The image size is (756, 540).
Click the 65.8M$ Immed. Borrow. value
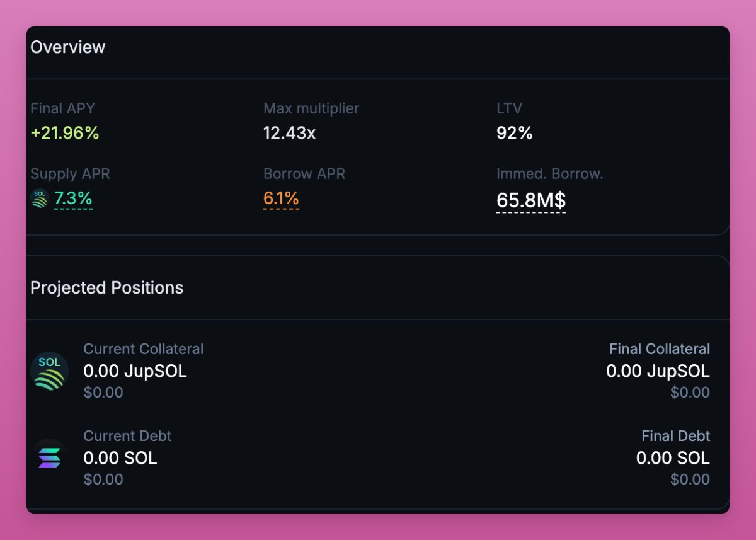pos(531,200)
